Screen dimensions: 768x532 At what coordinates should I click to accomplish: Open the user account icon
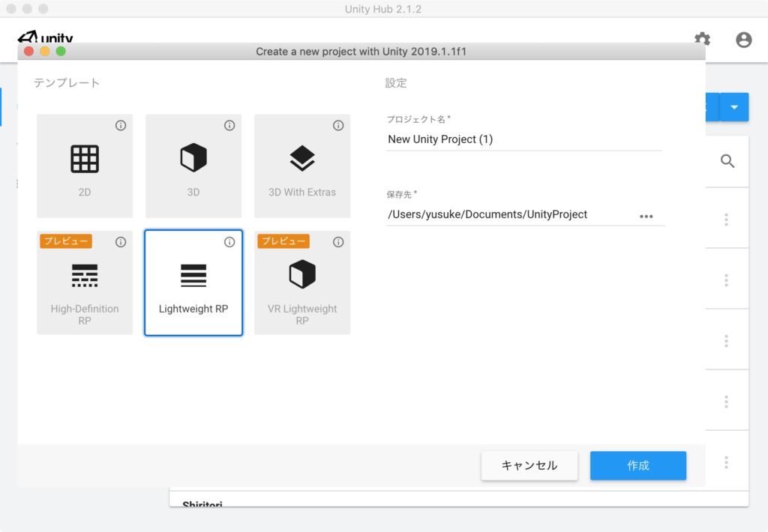(743, 40)
